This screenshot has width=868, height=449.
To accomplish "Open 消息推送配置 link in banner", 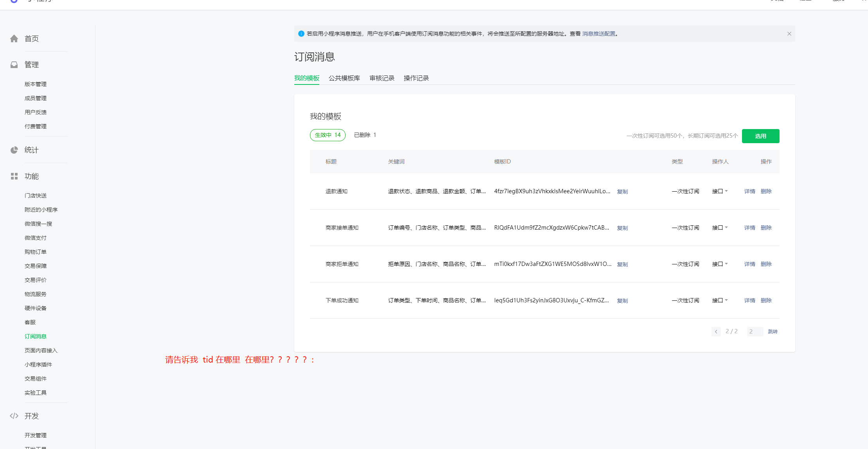I will 598,34.
